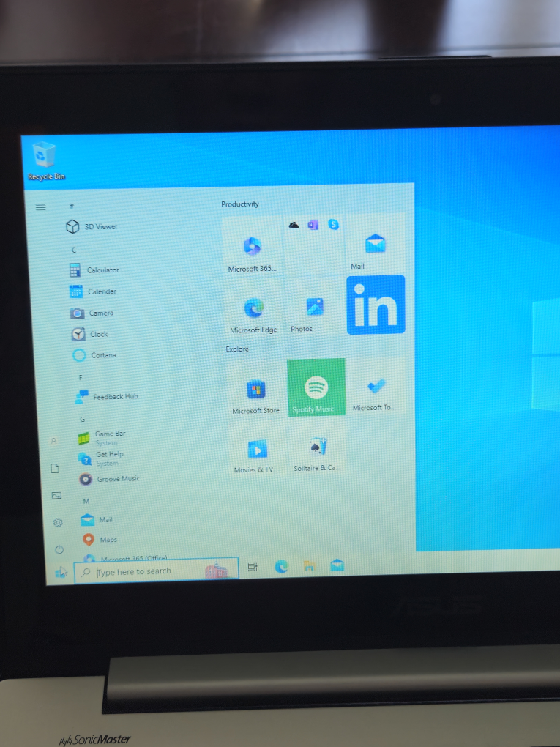Open the Photos tile
Screen dimensions: 560x747
pos(314,308)
